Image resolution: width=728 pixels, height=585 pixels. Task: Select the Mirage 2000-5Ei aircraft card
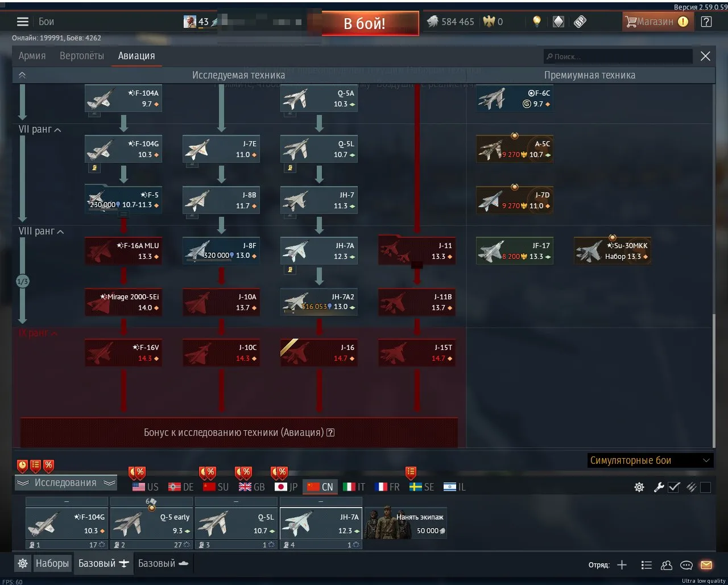click(x=123, y=302)
